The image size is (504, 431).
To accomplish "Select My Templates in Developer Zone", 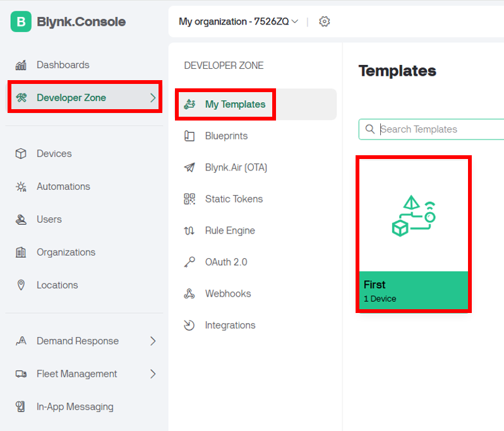I will pos(256,104).
